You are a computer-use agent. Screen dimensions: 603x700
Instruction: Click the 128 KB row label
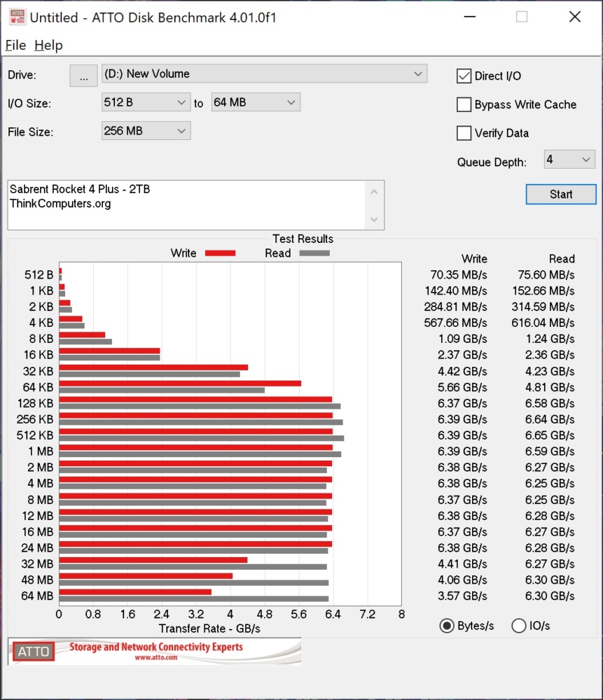35,403
